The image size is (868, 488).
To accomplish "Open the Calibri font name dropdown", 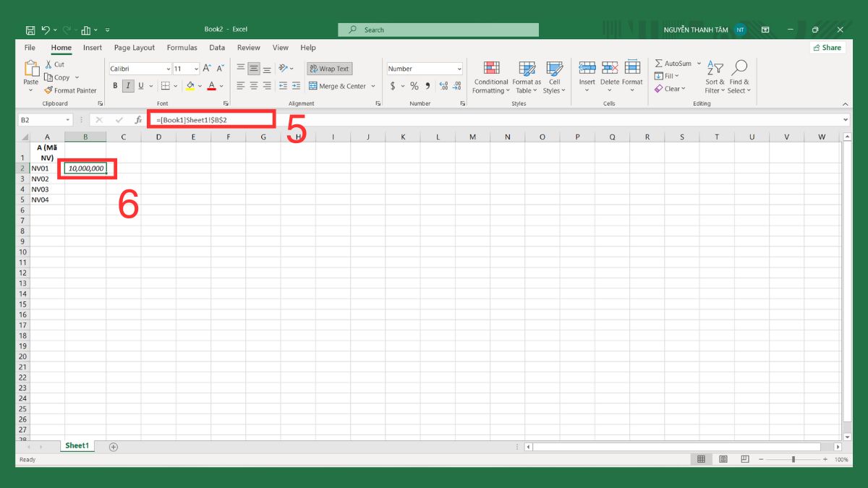I will pyautogui.click(x=168, y=69).
